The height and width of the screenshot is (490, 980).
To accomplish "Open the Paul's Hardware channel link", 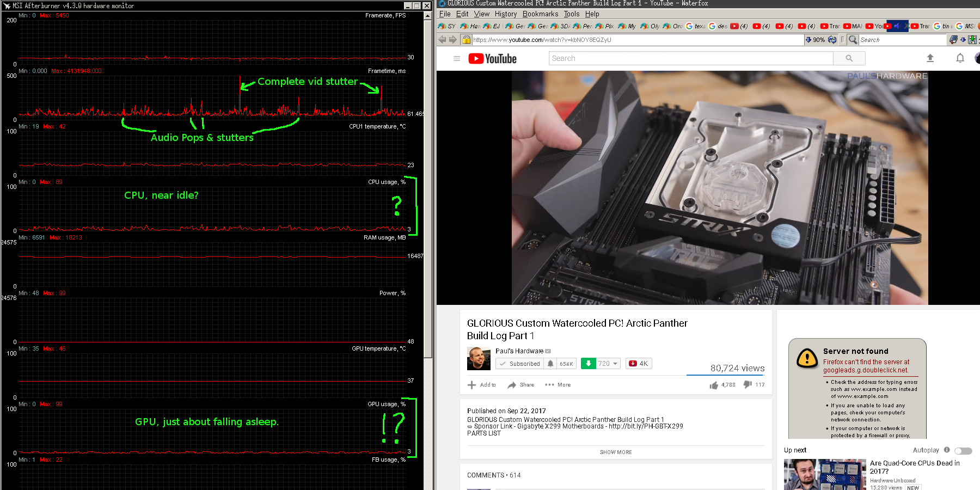I will click(x=519, y=351).
